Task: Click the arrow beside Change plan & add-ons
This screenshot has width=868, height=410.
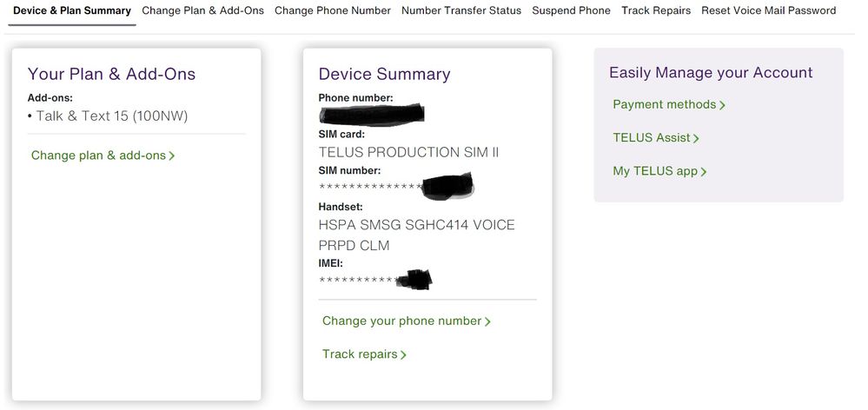Action: (172, 156)
